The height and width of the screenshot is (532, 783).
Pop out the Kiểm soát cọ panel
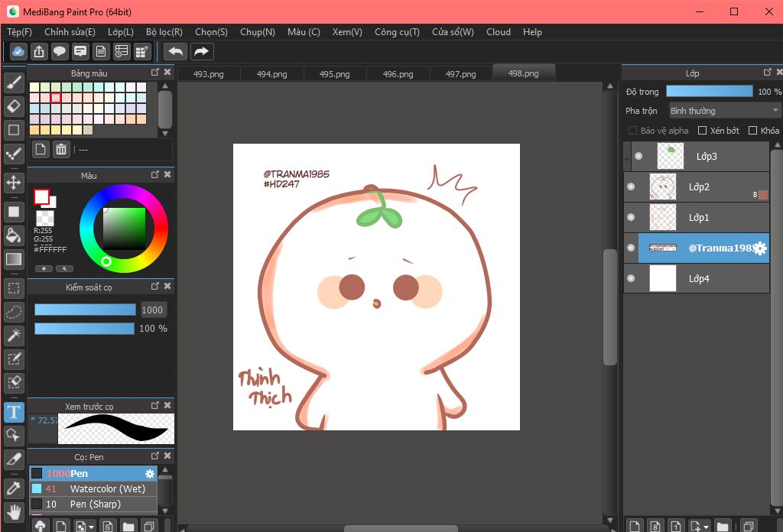[x=154, y=286]
